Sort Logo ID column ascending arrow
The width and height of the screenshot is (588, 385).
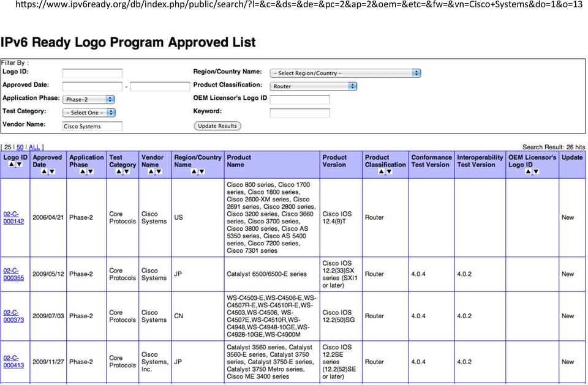pos(12,164)
